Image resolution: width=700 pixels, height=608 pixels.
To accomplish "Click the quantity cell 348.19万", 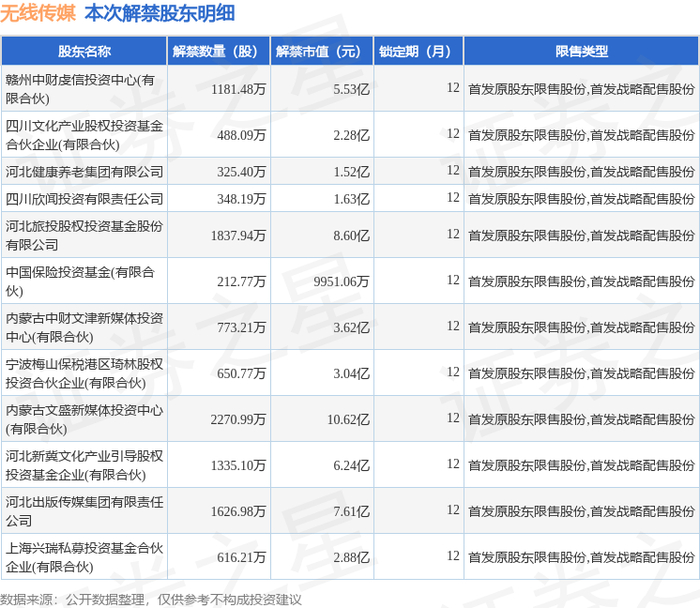I will point(242,199).
